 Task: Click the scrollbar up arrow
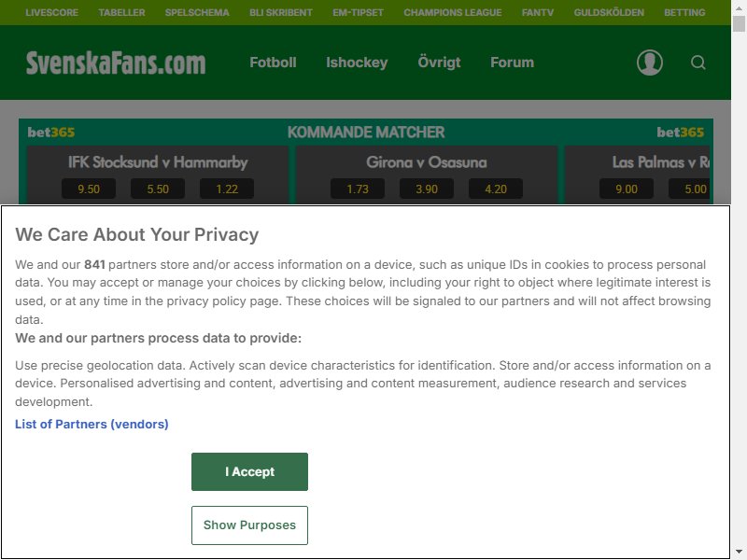tap(739, 7)
